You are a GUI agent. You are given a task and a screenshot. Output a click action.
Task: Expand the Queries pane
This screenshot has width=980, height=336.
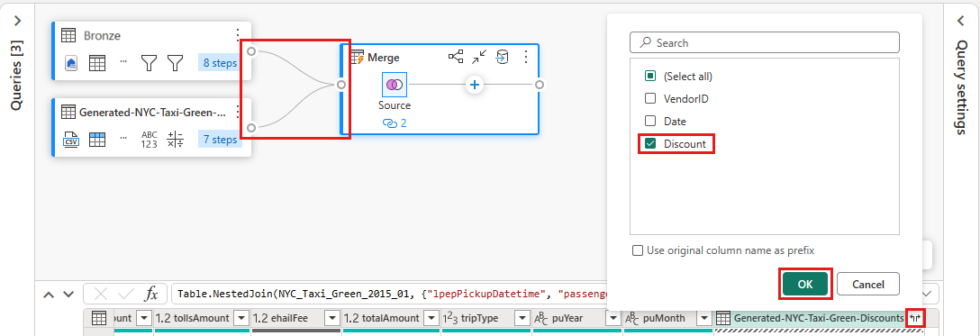(17, 21)
